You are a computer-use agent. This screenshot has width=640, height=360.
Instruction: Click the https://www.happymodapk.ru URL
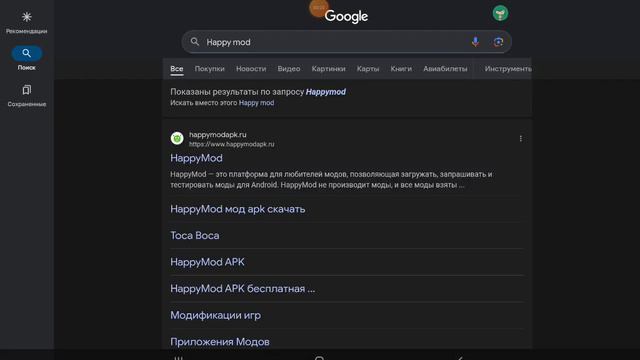pos(231,144)
